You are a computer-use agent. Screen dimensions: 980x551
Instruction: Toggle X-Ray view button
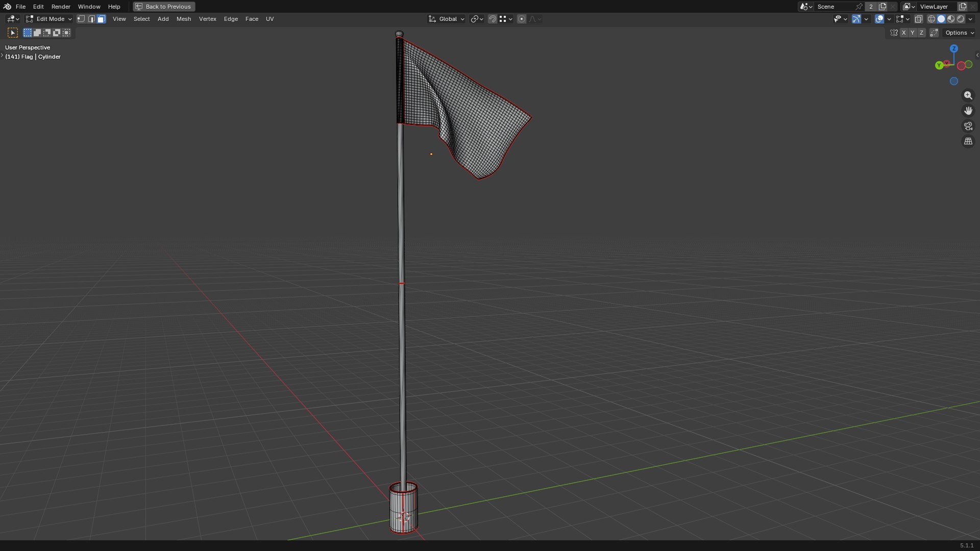(x=919, y=19)
